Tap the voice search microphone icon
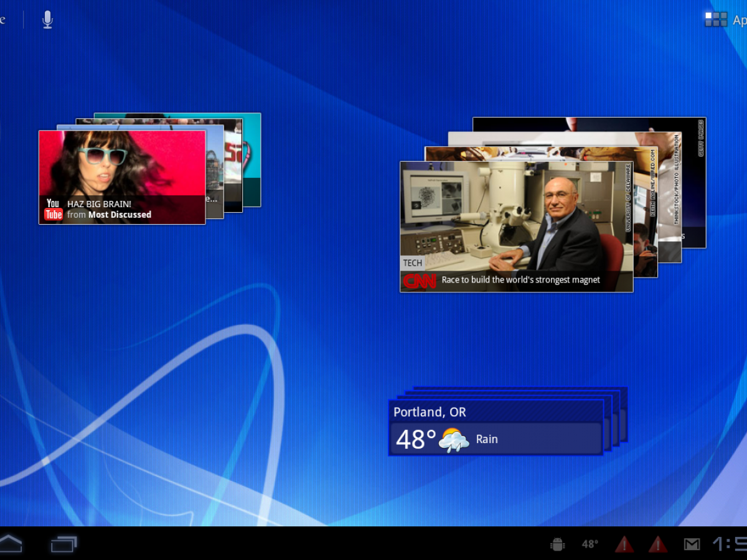 tap(47, 20)
